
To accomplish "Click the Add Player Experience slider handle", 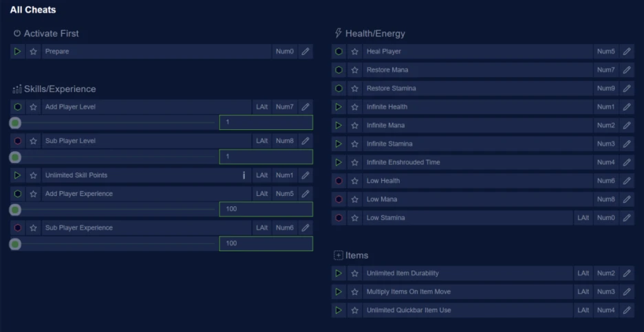I will [x=15, y=210].
